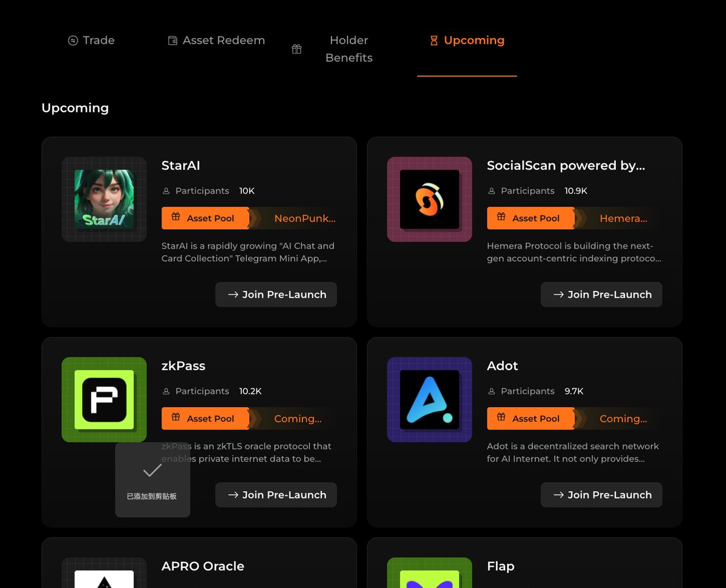Viewport: 726px width, 588px height.
Task: Click the participants person icon on SocialScan
Action: tap(492, 191)
